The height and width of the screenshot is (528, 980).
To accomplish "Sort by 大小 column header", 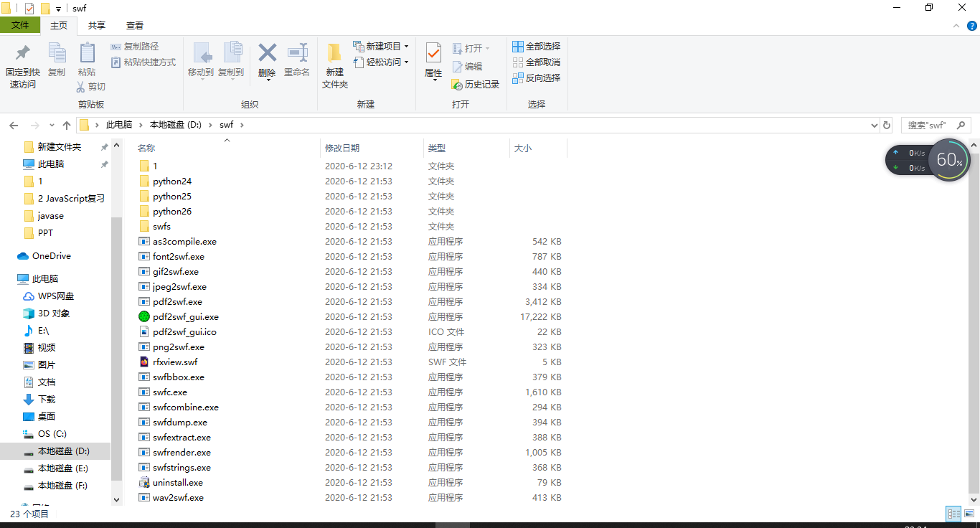I will coord(522,148).
